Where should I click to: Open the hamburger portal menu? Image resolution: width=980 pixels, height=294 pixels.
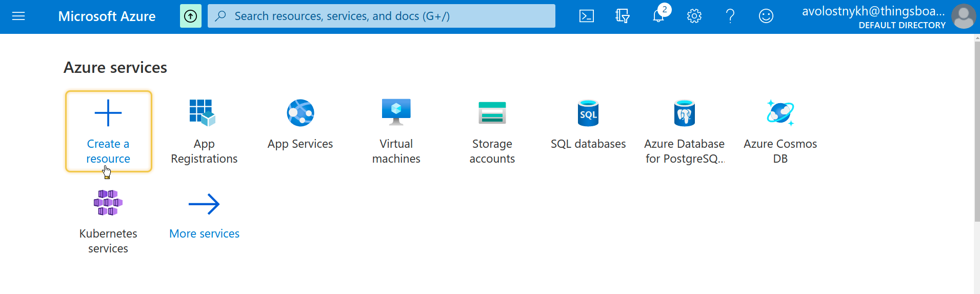point(18,16)
